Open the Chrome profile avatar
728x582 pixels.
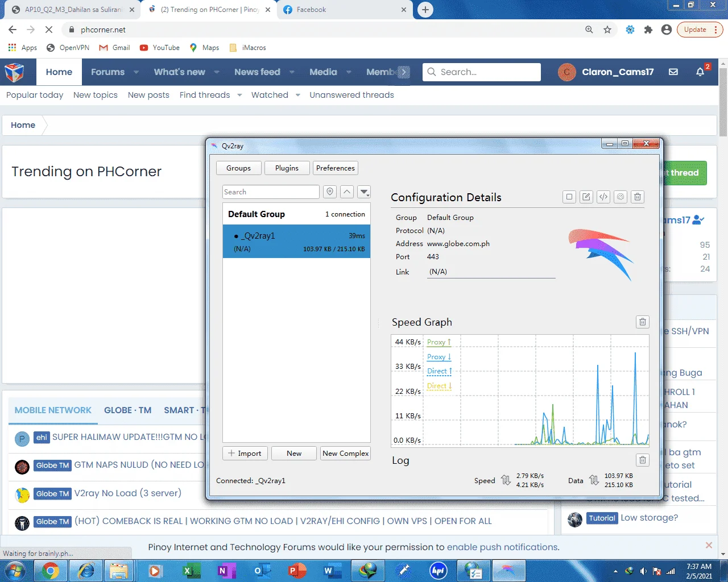(667, 30)
